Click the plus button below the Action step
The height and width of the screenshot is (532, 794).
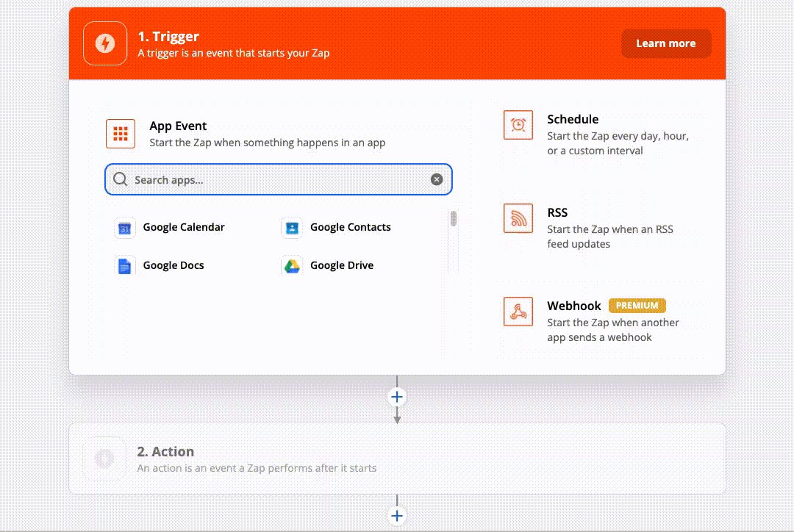397,515
